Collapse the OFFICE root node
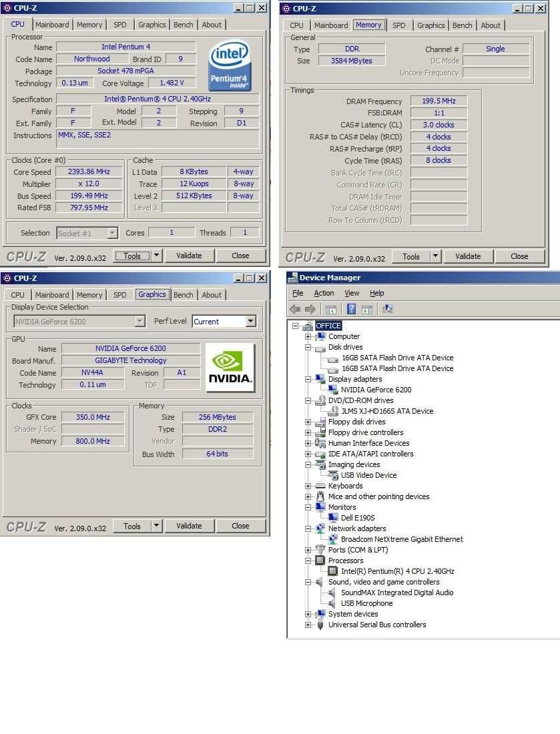The image size is (560, 734). point(295,326)
